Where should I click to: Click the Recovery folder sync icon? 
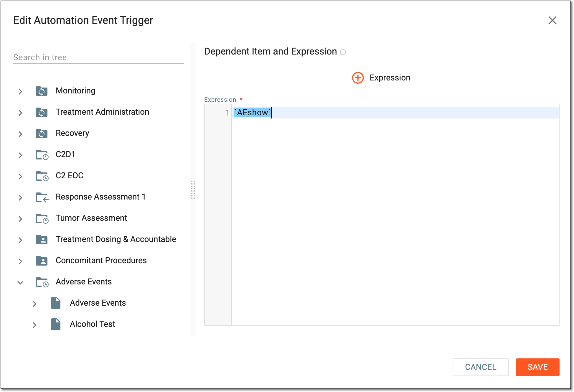click(x=42, y=134)
